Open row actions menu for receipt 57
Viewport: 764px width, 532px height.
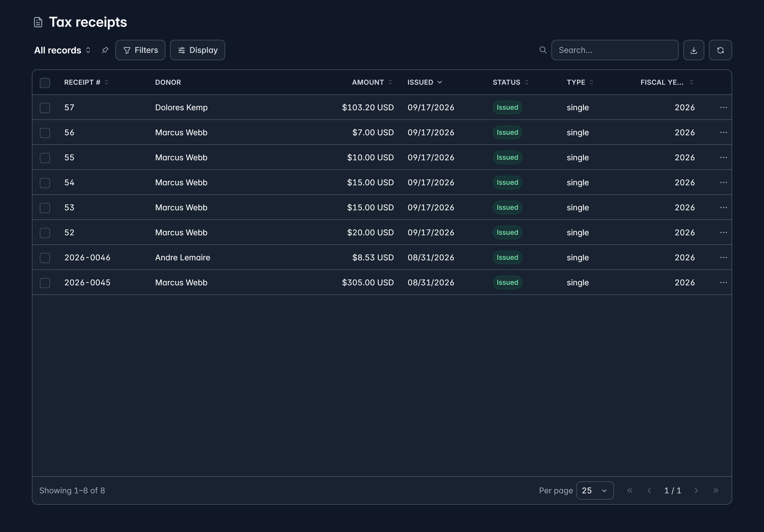tap(723, 107)
